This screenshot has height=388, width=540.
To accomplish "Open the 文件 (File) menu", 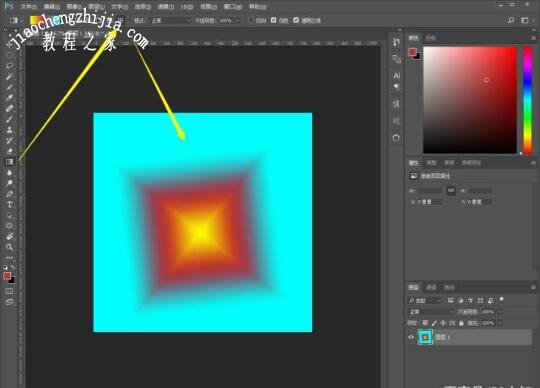I will 29,7.
